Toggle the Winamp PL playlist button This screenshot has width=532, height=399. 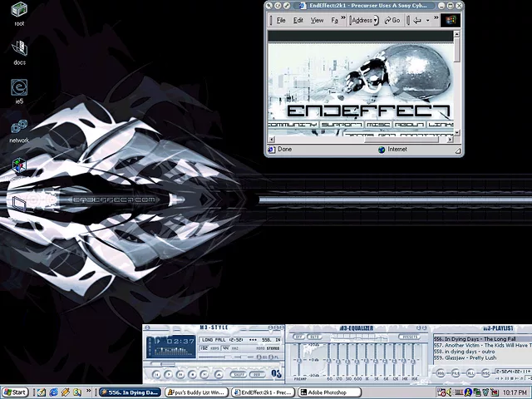(x=273, y=357)
